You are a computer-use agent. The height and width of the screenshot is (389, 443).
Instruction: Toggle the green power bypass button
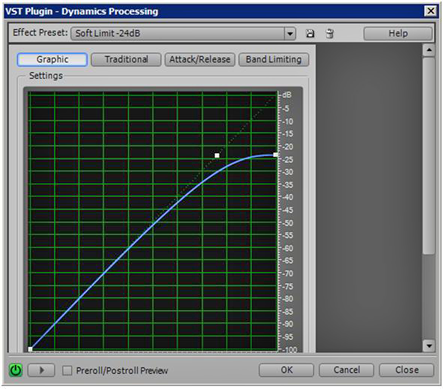[16, 370]
